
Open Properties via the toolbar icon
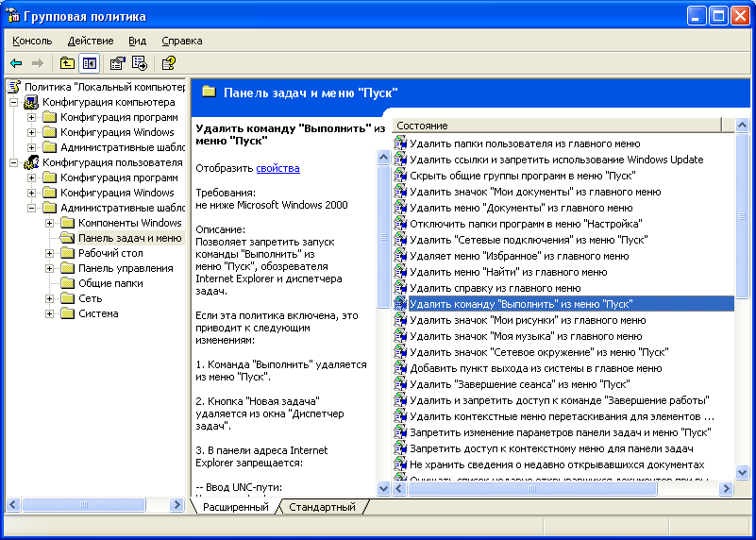pyautogui.click(x=117, y=63)
